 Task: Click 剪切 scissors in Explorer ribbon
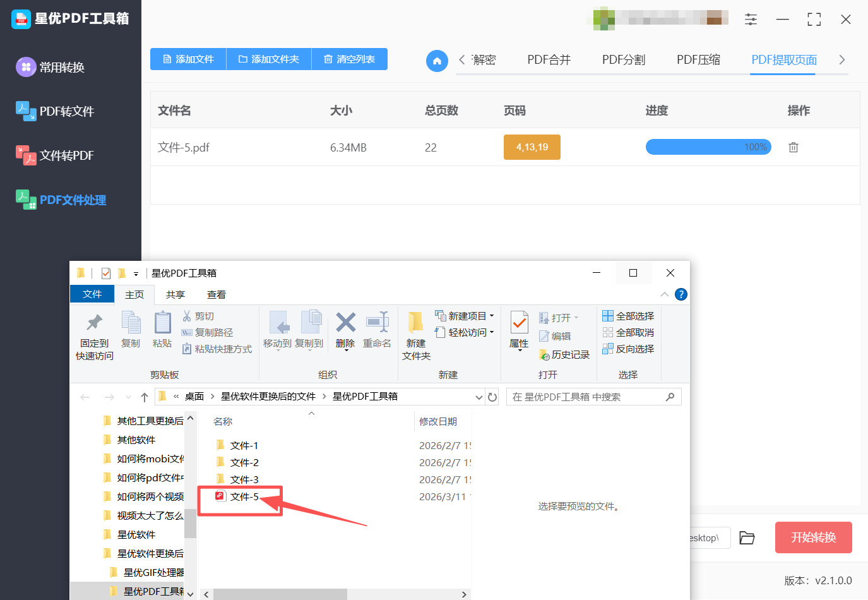(198, 316)
